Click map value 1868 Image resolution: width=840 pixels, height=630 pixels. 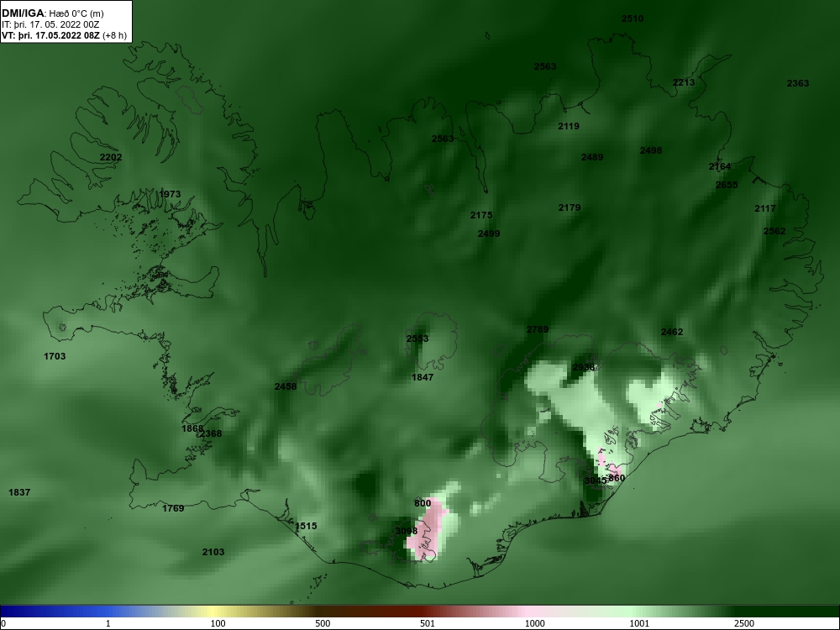coord(192,428)
